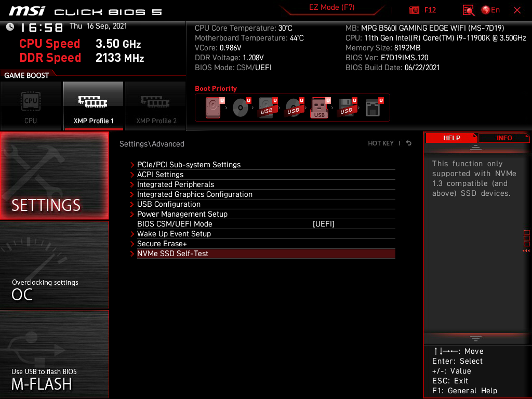
Task: Change BIOS CSM/UEFI Mode value [UEFI]
Action: pyautogui.click(x=323, y=224)
